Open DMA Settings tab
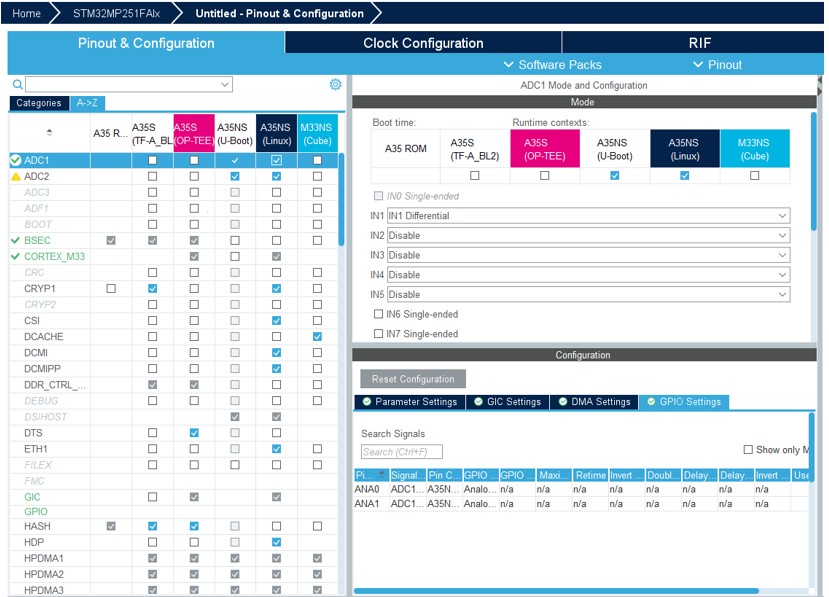Viewport: 829px width, 597px height. click(594, 402)
